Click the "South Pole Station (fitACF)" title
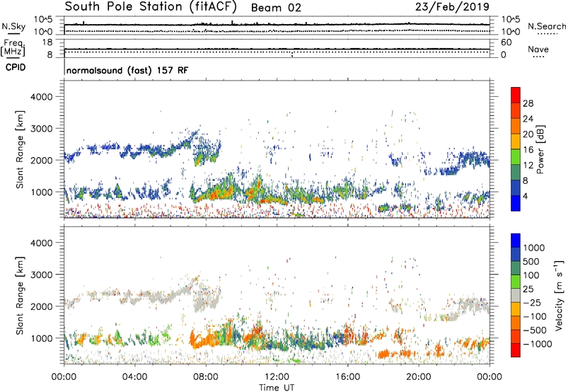Viewport: 566px width, 392px height. pyautogui.click(x=151, y=7)
